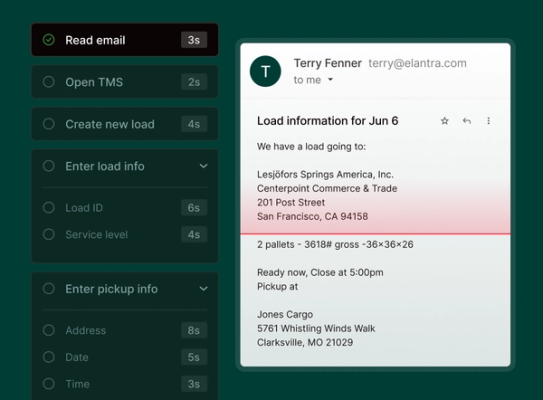Collapse the Enter load info section
The width and height of the screenshot is (543, 400).
pyautogui.click(x=204, y=166)
